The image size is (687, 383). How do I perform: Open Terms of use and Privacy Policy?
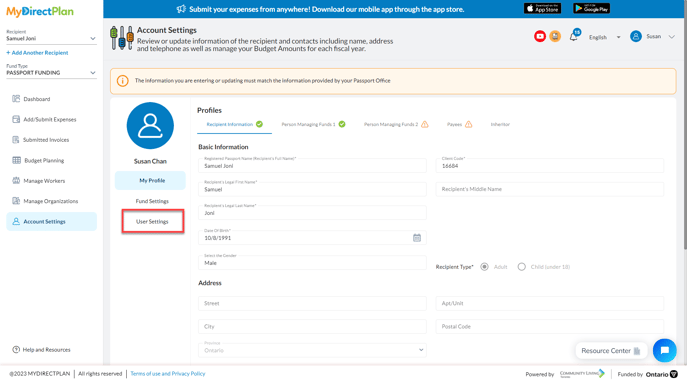click(168, 374)
